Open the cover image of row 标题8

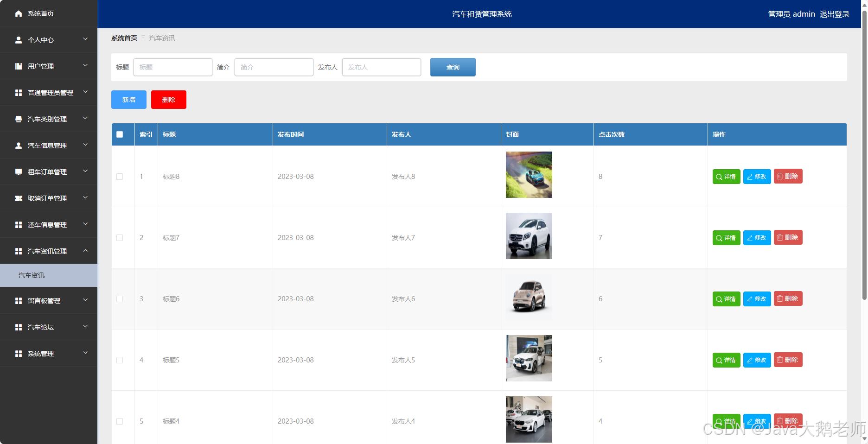tap(529, 175)
